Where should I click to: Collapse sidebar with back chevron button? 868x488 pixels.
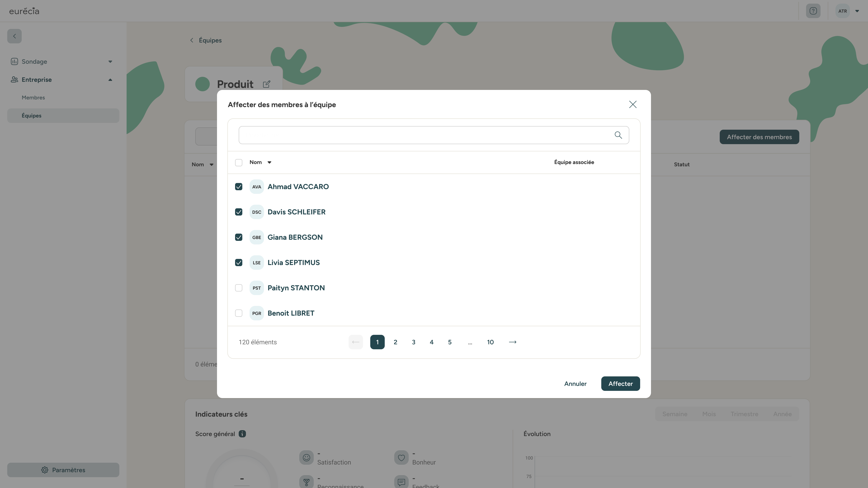click(14, 36)
